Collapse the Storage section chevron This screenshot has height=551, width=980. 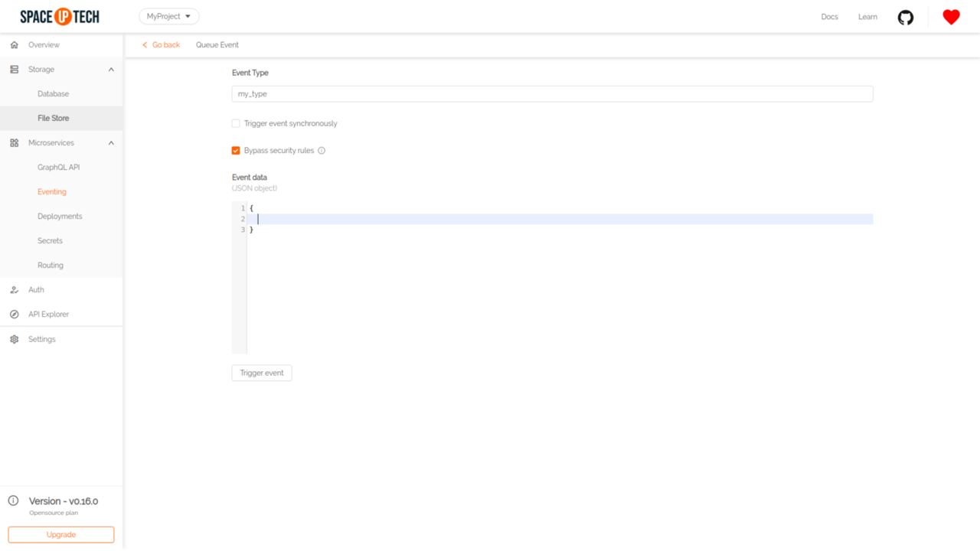coord(111,70)
